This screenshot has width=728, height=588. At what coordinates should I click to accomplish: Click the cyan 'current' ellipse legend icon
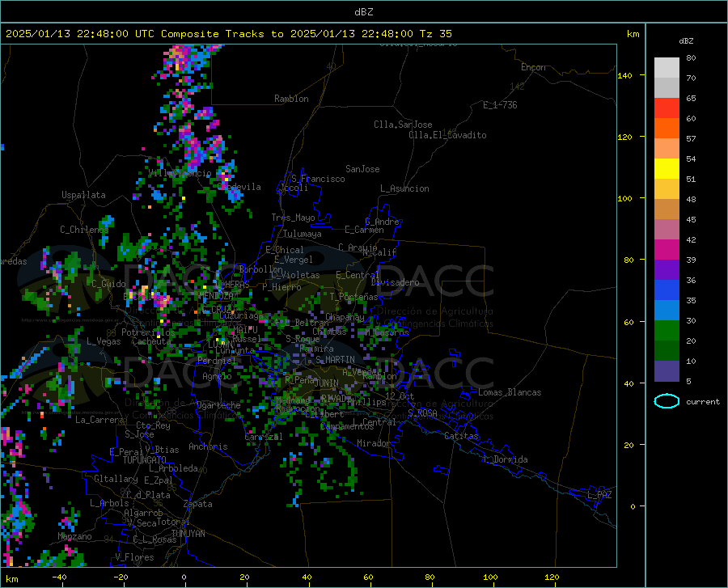pos(667,401)
